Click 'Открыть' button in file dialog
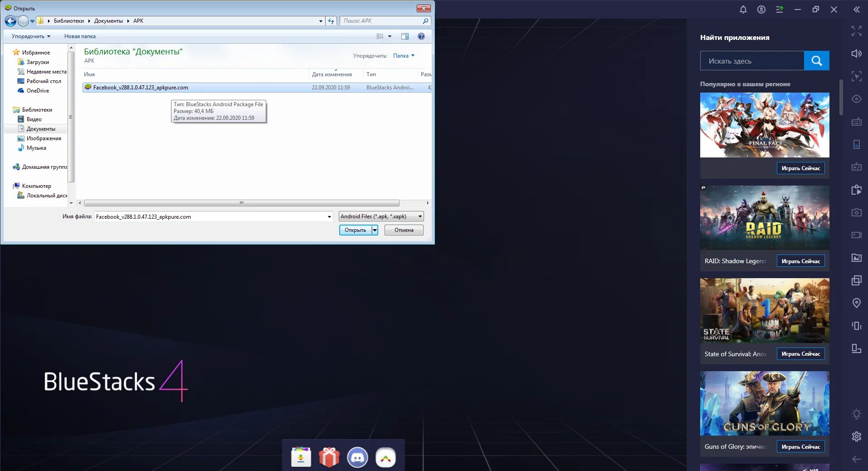The width and height of the screenshot is (868, 471). tap(355, 230)
